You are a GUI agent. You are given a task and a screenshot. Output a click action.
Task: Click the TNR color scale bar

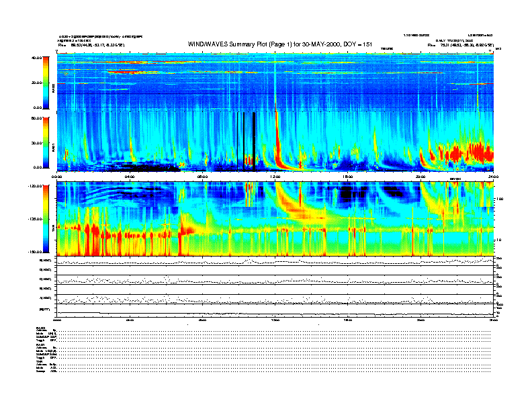pos(46,219)
